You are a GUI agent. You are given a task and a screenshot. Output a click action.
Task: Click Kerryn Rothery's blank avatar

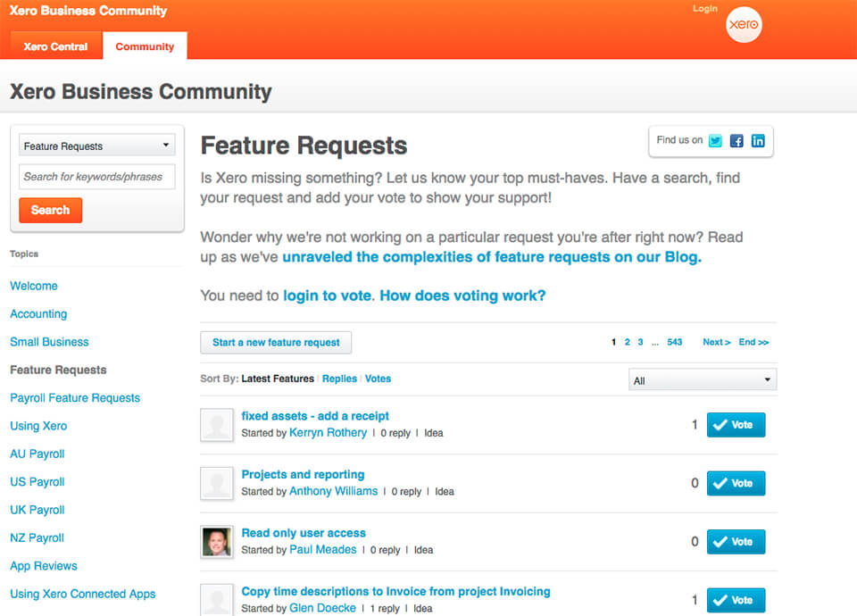(216, 425)
